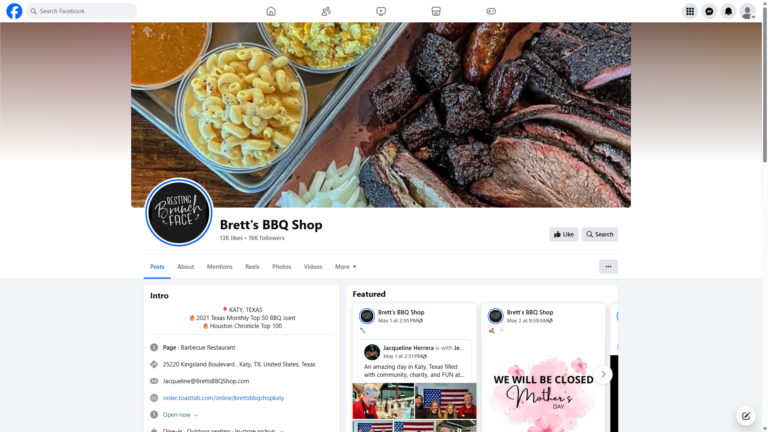Switch to the About tab
This screenshot has width=768, height=432.
pos(185,266)
